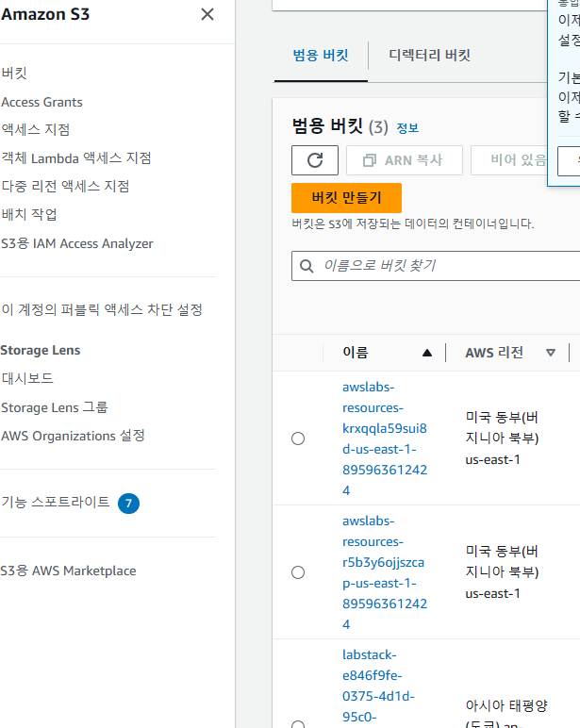Sort buckets by 이름 ascending arrow
Viewport: 580px width, 728px height.
tap(427, 353)
